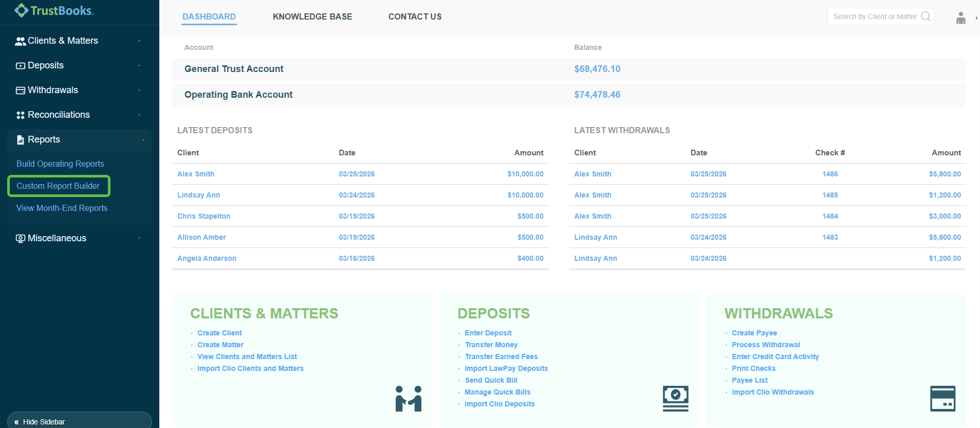
Task: Click the Clients & Matters people icon
Action: tap(21, 41)
